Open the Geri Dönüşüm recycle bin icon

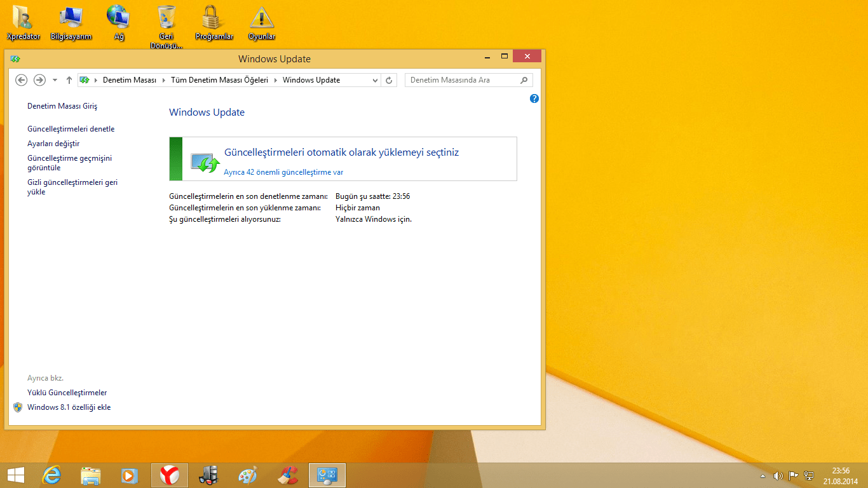pyautogui.click(x=166, y=28)
